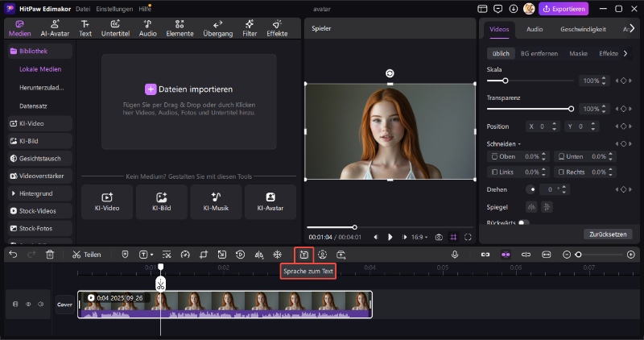
Task: Undo the last action in the timeline
Action: click(13, 255)
